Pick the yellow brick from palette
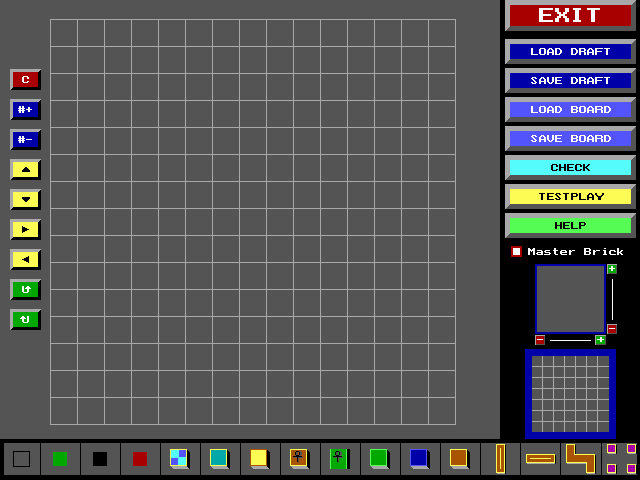 (x=259, y=458)
